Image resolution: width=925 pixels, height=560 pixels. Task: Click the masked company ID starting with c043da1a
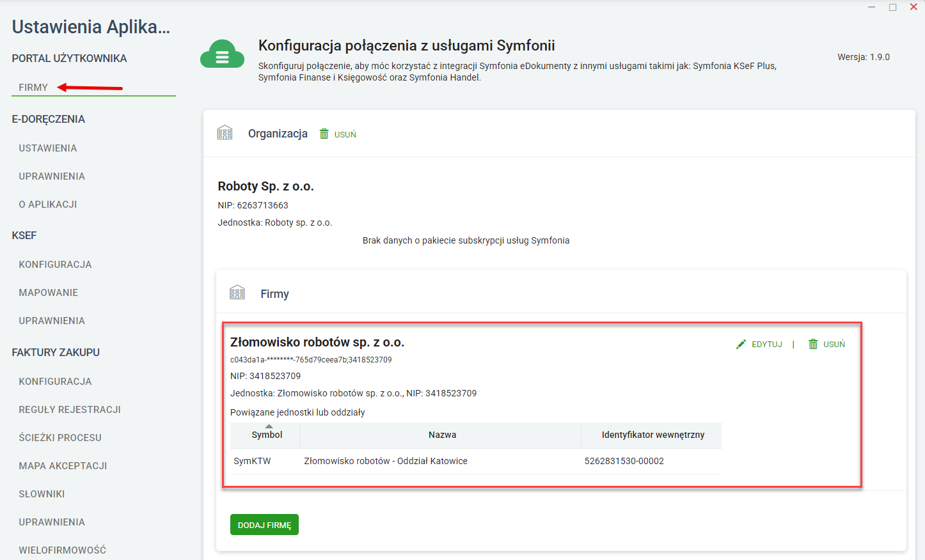pyautogui.click(x=311, y=360)
